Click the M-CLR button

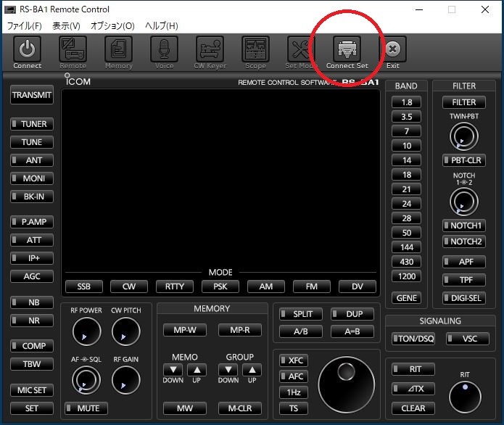[x=240, y=408]
